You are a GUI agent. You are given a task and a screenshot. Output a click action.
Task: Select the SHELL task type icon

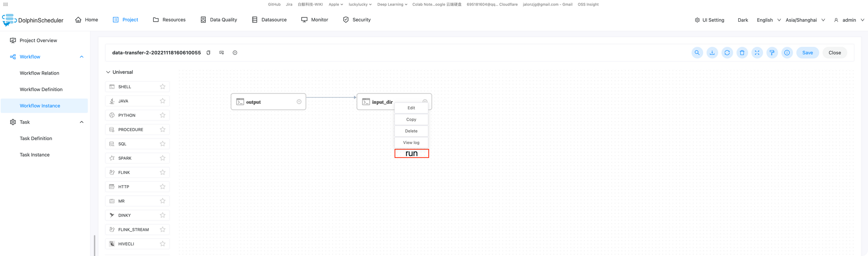pos(112,87)
